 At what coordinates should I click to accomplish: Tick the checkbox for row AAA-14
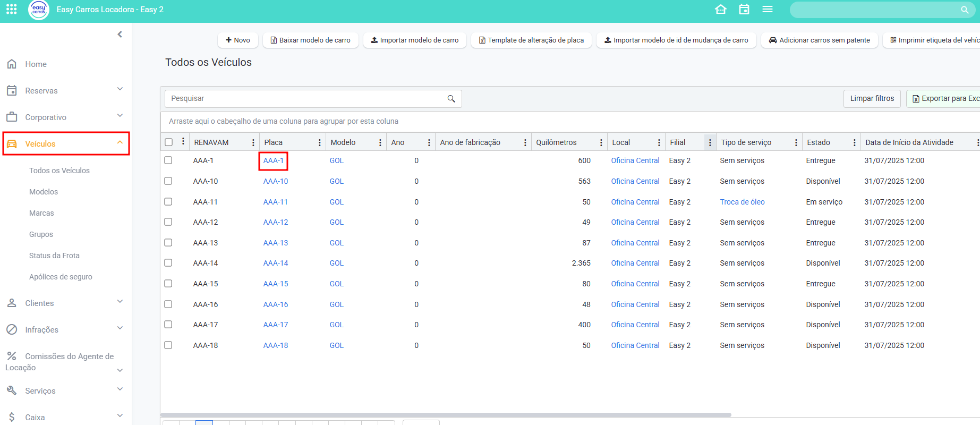168,263
